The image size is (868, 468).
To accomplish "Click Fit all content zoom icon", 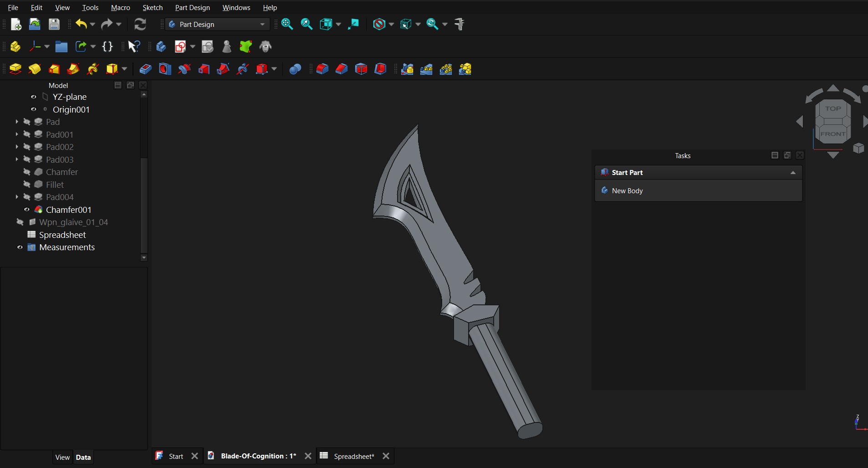I will pyautogui.click(x=287, y=24).
